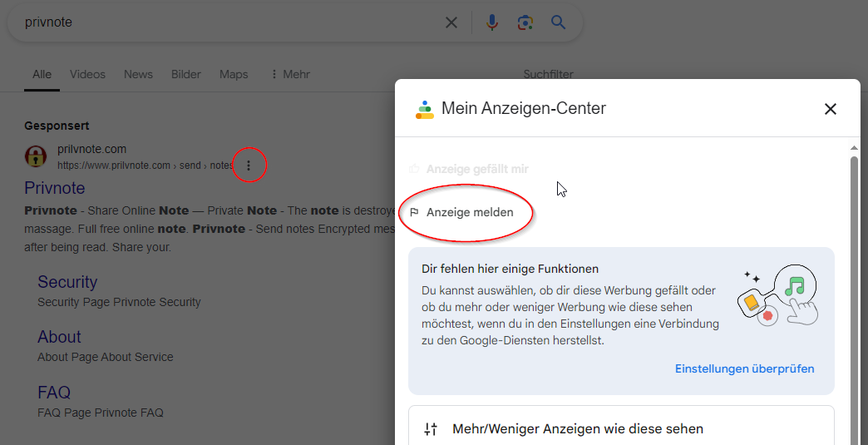The width and height of the screenshot is (868, 445).
Task: Switch to the News tab
Action: click(138, 74)
